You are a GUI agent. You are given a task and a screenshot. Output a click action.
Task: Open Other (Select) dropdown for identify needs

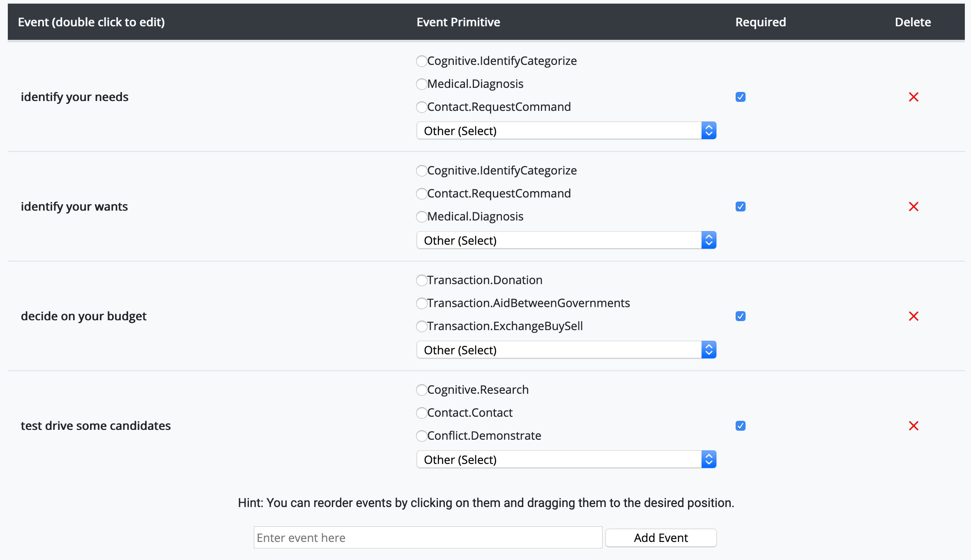(x=566, y=131)
